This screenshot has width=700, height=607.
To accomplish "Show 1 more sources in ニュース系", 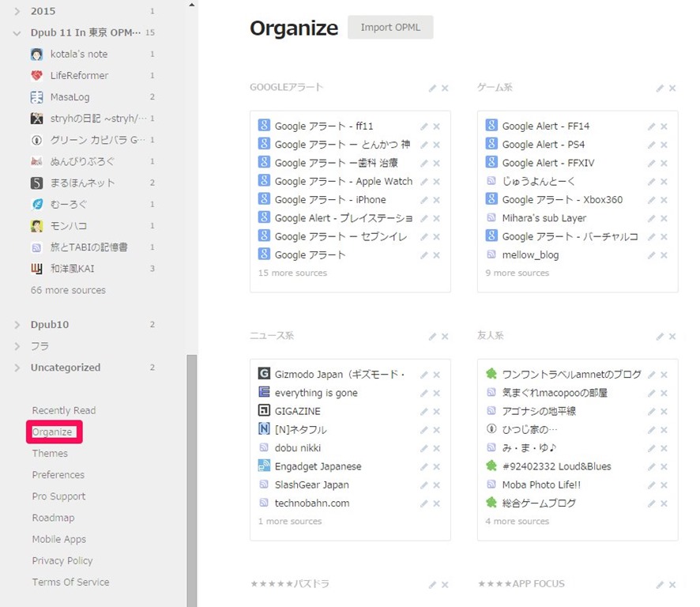I will [290, 521].
